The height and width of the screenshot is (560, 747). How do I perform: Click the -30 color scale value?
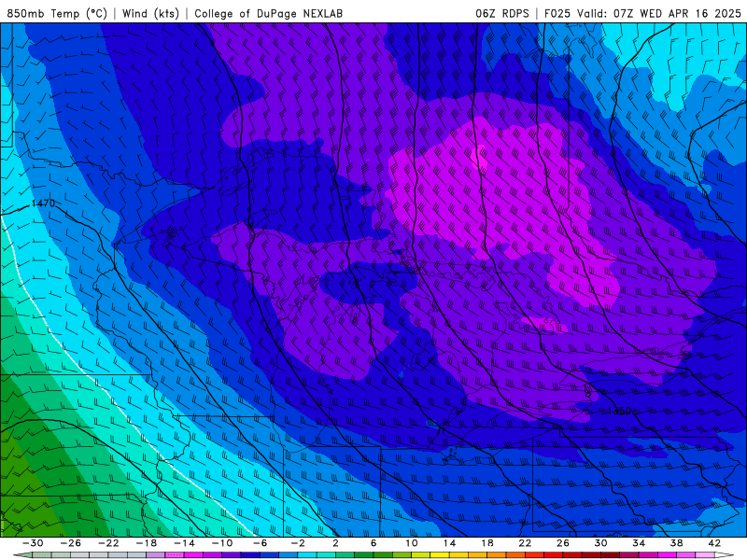click(33, 543)
